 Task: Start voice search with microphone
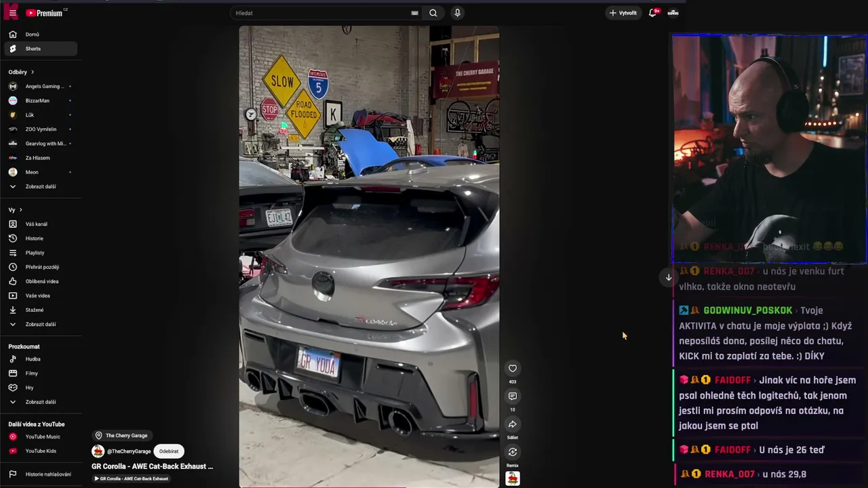(x=457, y=13)
